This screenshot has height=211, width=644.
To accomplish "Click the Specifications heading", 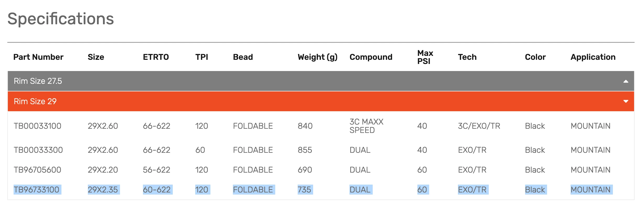I will 61,18.
